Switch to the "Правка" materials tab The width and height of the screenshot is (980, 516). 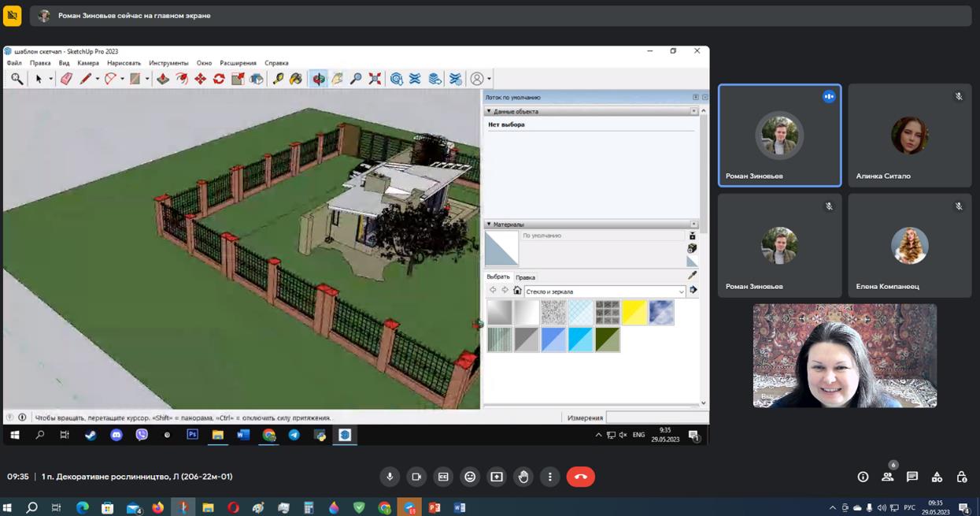coord(525,277)
